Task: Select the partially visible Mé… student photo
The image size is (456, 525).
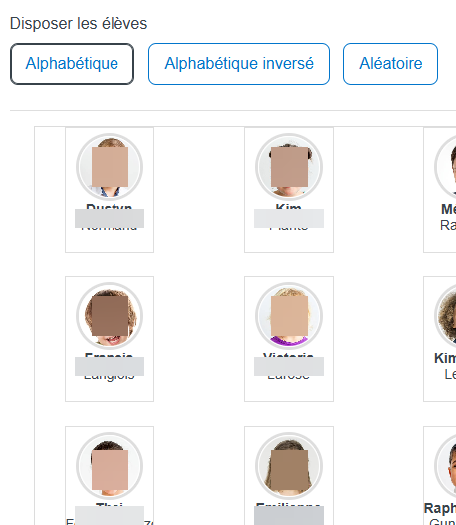Action: click(x=446, y=167)
